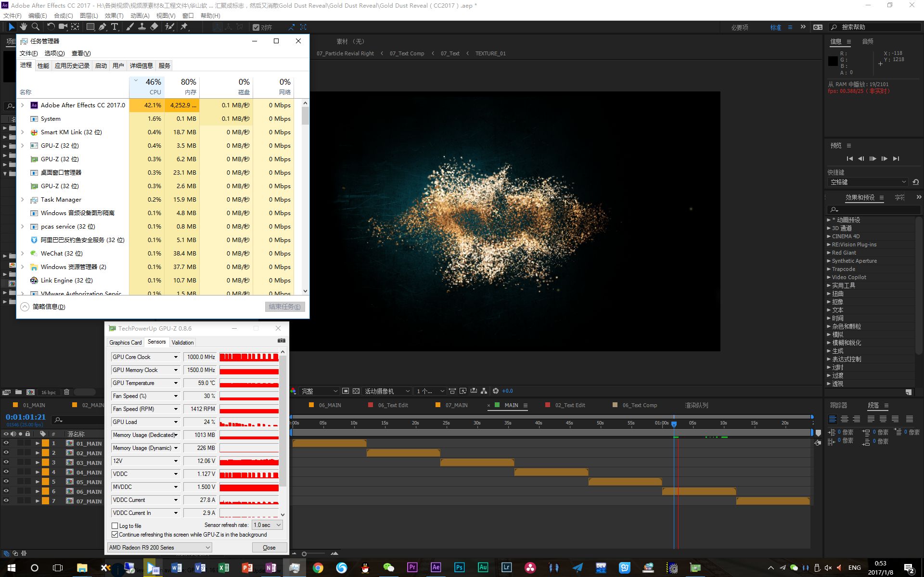Open the 效果(T) menu in After Effects
Image resolution: width=924 pixels, height=577 pixels.
(114, 15)
